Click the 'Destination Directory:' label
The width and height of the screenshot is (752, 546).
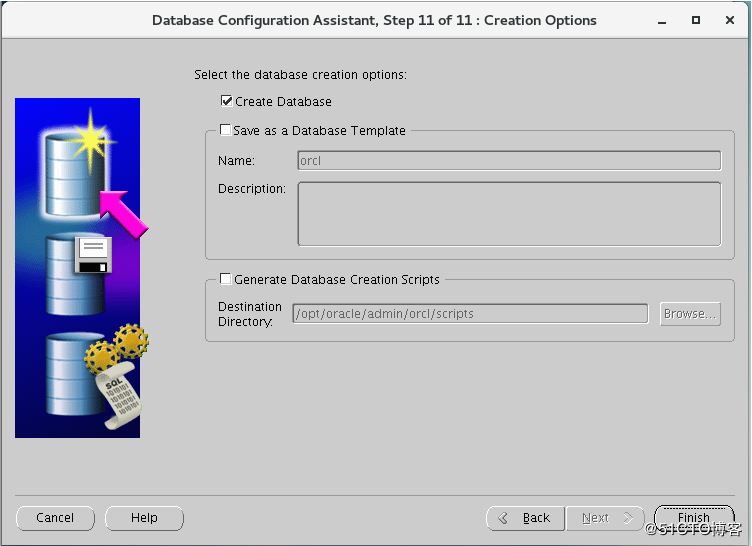(250, 314)
